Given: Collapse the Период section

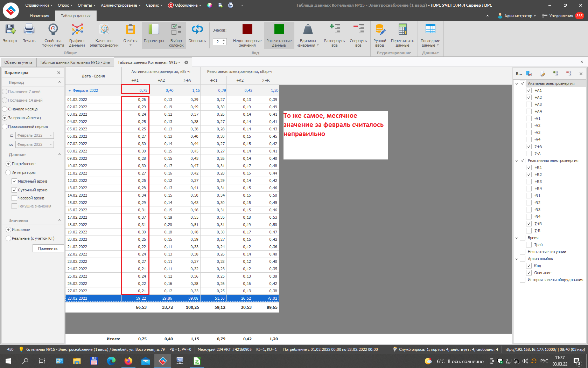Looking at the screenshot, I should 59,82.
